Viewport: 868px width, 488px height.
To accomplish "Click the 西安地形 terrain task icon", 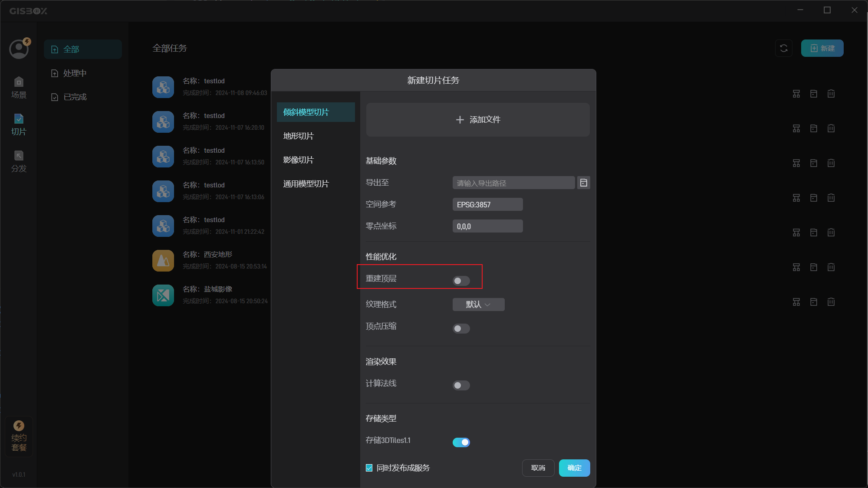I will pos(163,261).
